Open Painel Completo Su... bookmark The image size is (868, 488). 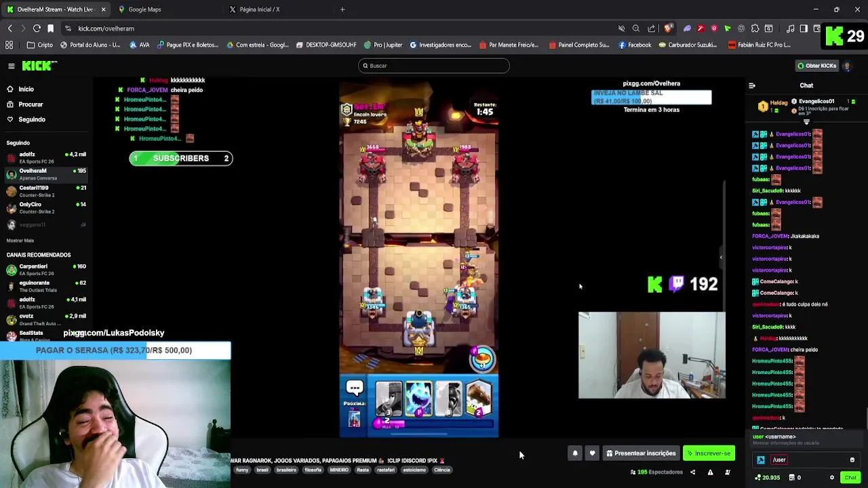point(579,45)
